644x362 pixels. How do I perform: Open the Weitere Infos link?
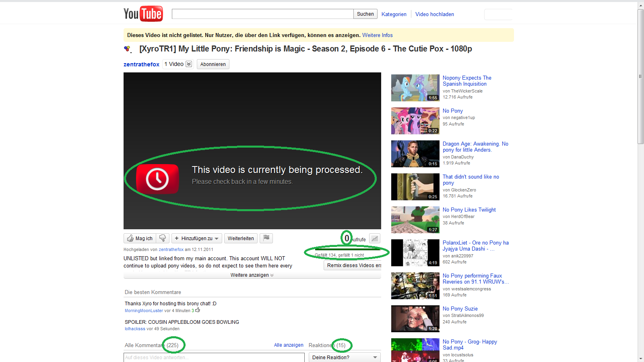[378, 35]
